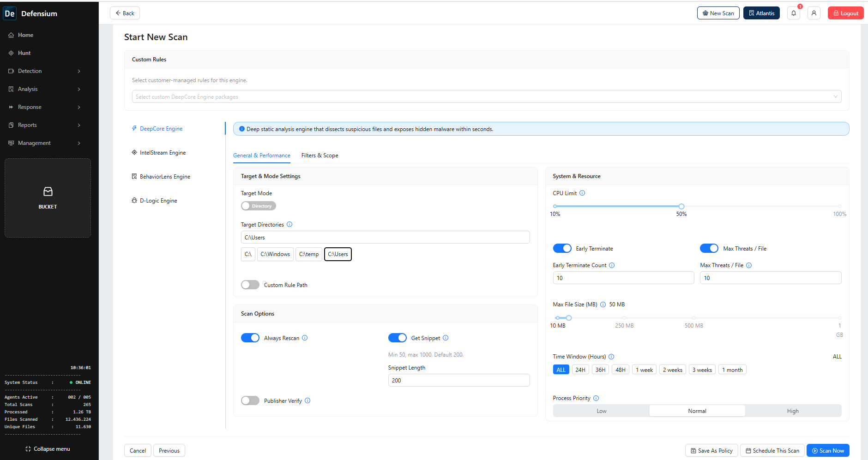
Task: Open the user profile icon
Action: (814, 13)
